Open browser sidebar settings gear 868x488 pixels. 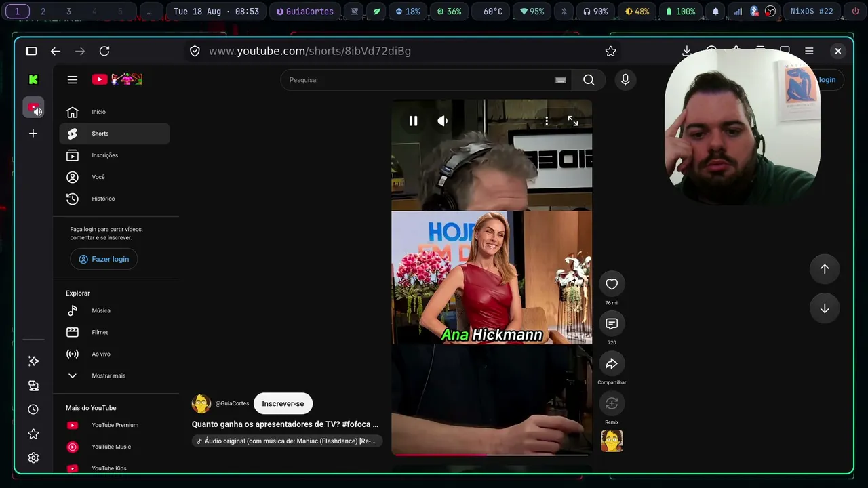(x=33, y=458)
